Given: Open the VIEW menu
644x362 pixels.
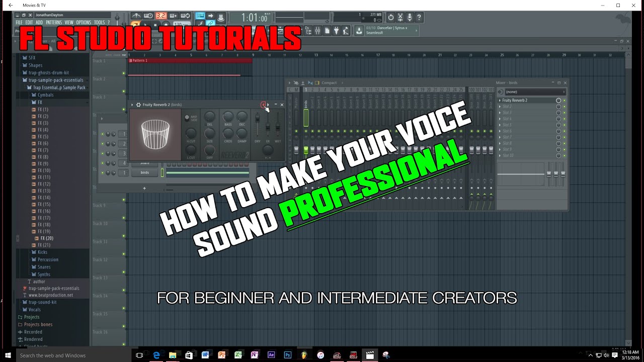Looking at the screenshot, I should tap(69, 23).
